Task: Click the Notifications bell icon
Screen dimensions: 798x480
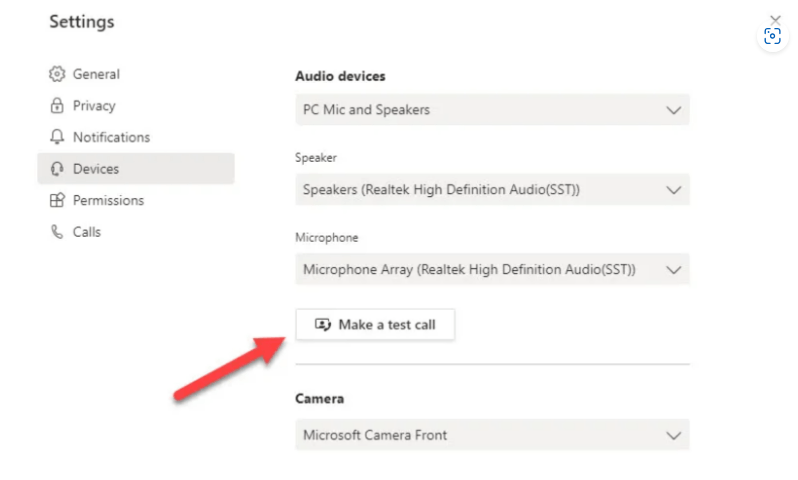Action: tap(57, 137)
